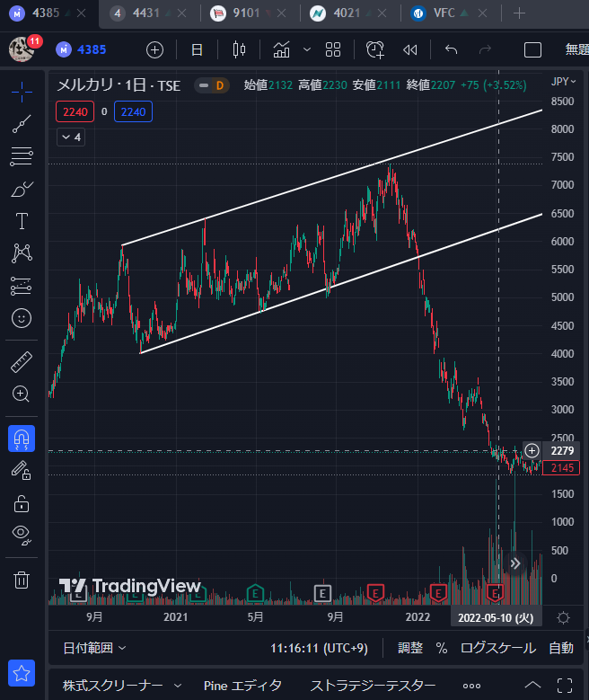
Task: Click the price axis plus button at 2279
Action: (x=532, y=450)
